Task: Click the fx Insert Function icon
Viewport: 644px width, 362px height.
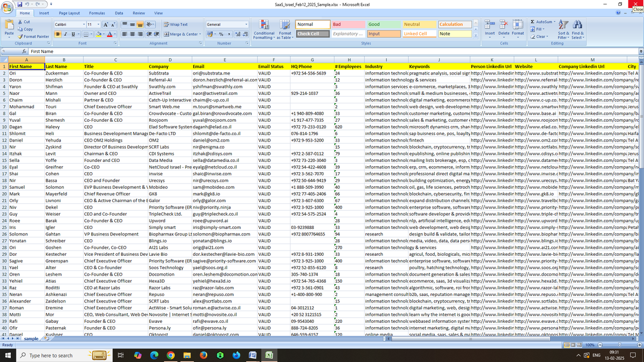Action: coord(24,51)
